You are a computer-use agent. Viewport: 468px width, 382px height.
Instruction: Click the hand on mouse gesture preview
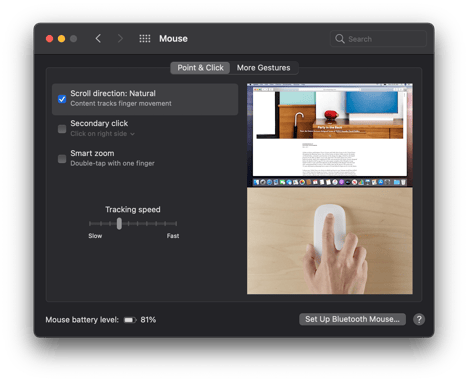click(330, 241)
